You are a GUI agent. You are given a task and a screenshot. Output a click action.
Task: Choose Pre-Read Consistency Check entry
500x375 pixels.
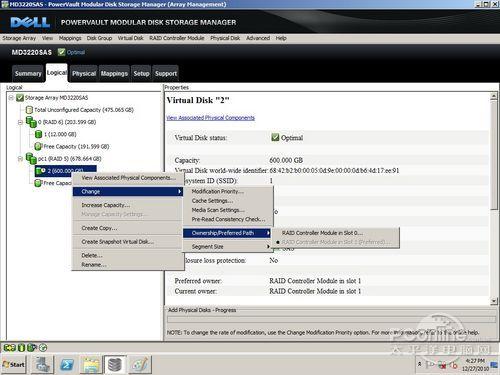click(x=228, y=219)
